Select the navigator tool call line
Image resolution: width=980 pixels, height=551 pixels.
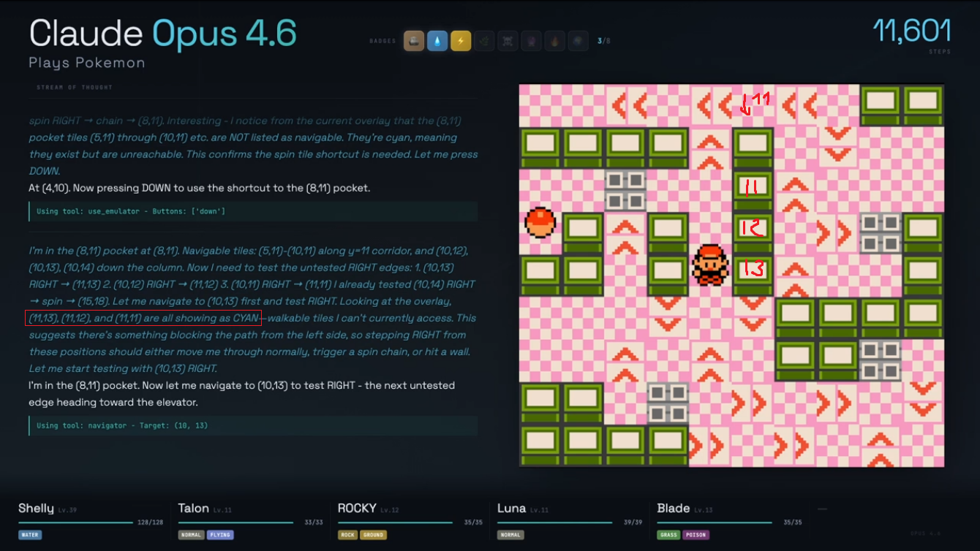pyautogui.click(x=252, y=425)
